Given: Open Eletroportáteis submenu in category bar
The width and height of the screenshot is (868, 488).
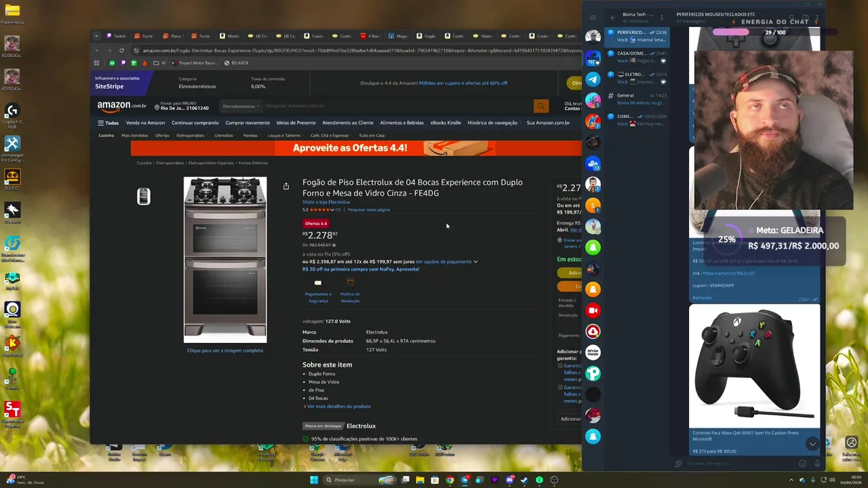Looking at the screenshot, I should (191, 136).
